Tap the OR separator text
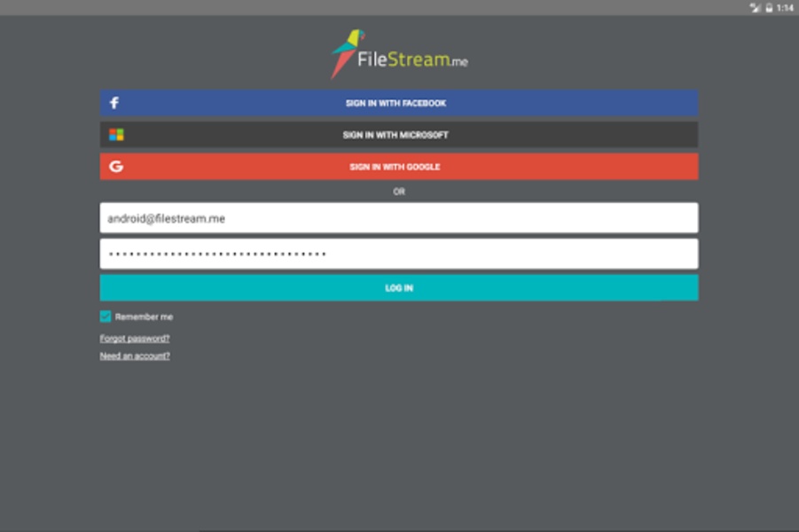 [x=399, y=192]
